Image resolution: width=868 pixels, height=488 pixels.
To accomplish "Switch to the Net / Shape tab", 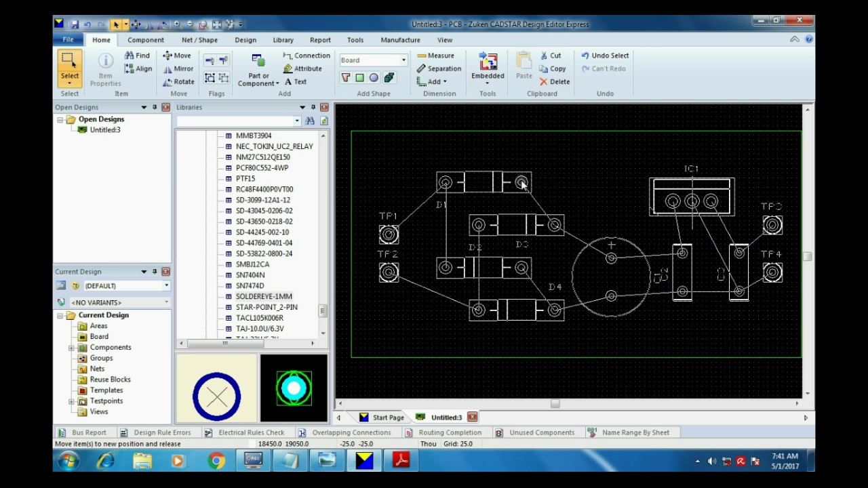I will pos(199,40).
